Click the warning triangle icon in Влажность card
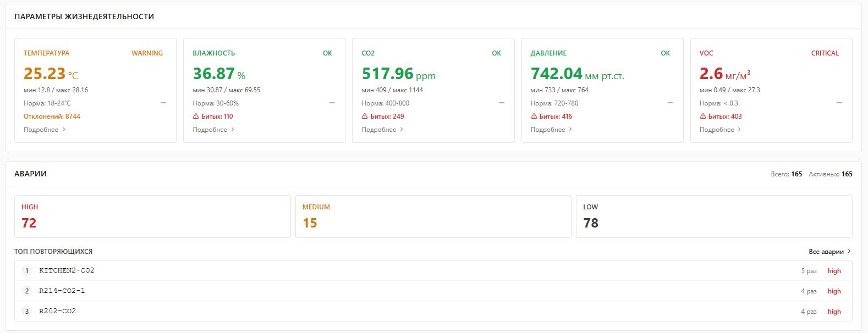 tap(196, 116)
